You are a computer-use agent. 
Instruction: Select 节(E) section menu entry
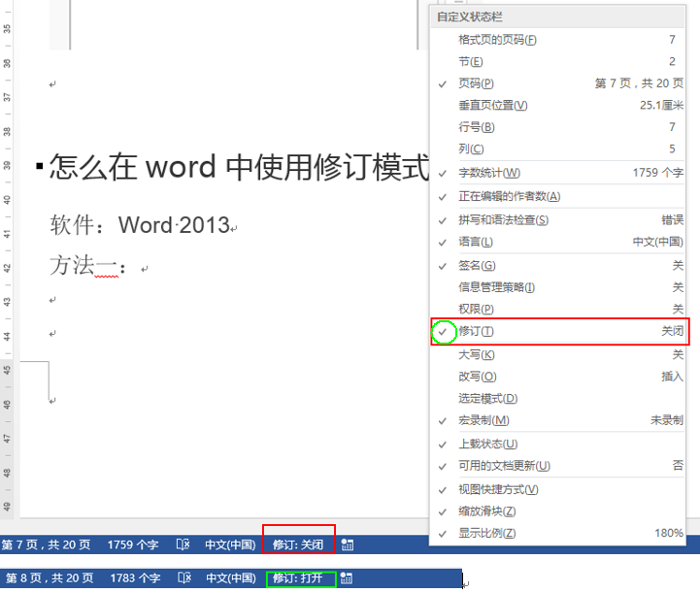tap(558, 61)
